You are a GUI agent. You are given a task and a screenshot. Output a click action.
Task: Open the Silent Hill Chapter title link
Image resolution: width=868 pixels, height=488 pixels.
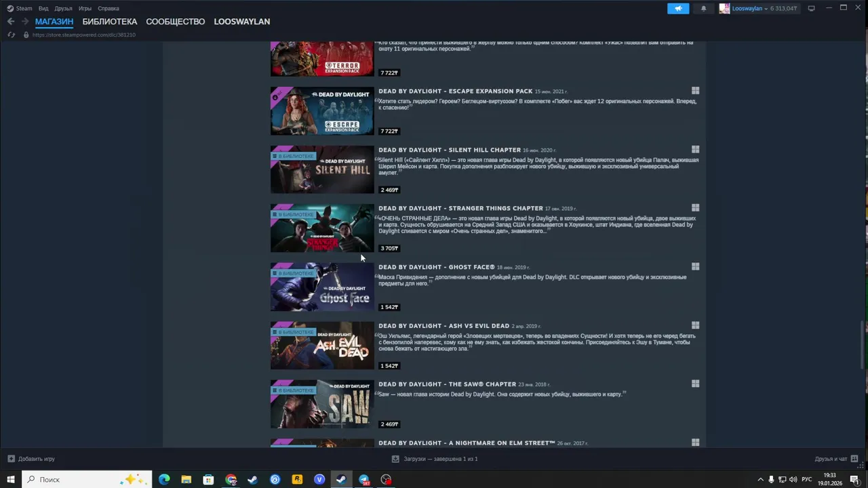point(450,150)
